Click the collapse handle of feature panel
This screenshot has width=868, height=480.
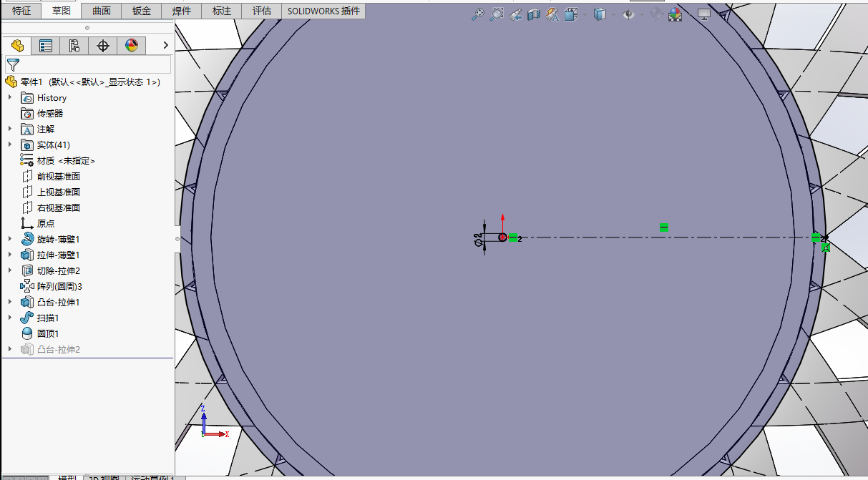(177, 239)
